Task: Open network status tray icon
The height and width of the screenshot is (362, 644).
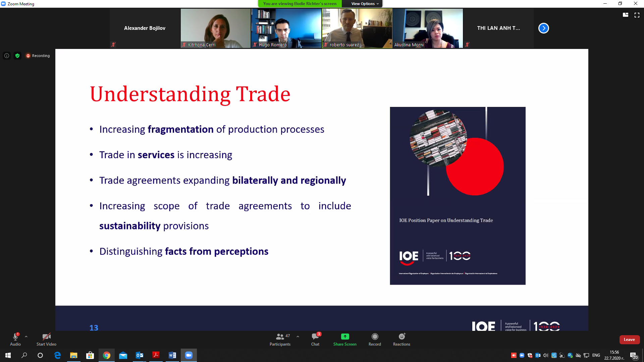Action: tap(586, 355)
